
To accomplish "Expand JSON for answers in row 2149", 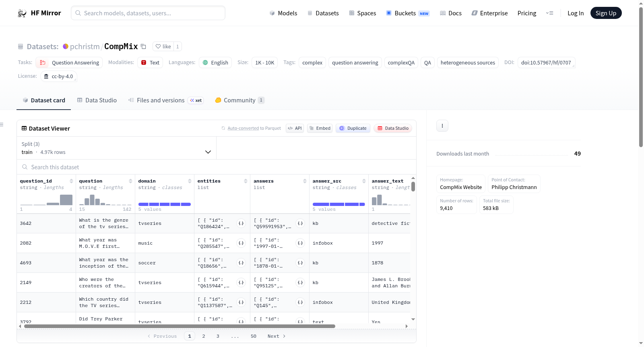I will tap(300, 283).
